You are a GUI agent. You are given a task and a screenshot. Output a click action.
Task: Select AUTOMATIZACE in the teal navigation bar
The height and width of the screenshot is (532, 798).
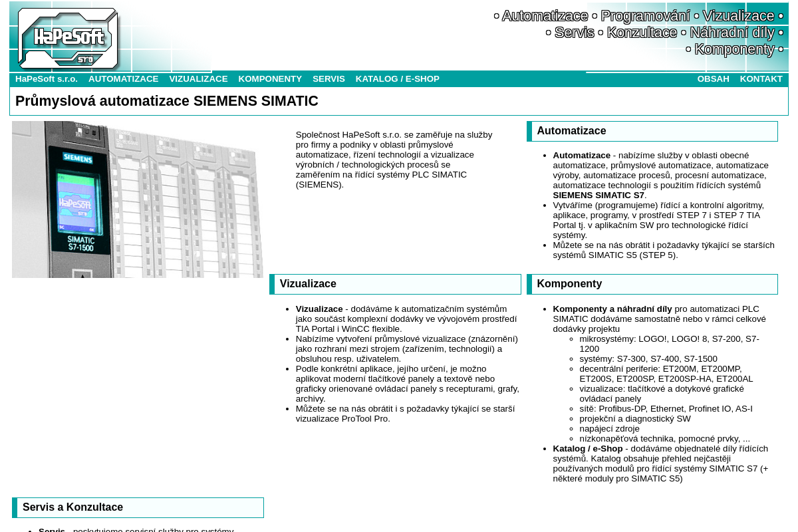[123, 79]
